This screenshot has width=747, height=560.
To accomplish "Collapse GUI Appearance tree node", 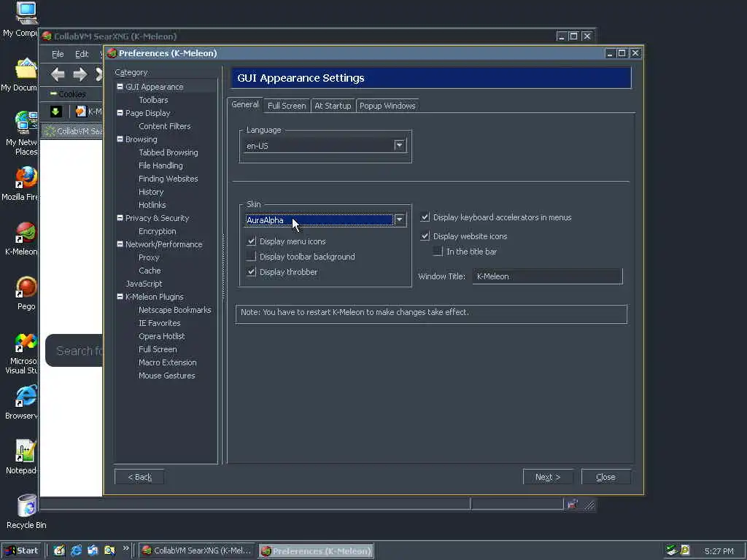I will point(120,87).
